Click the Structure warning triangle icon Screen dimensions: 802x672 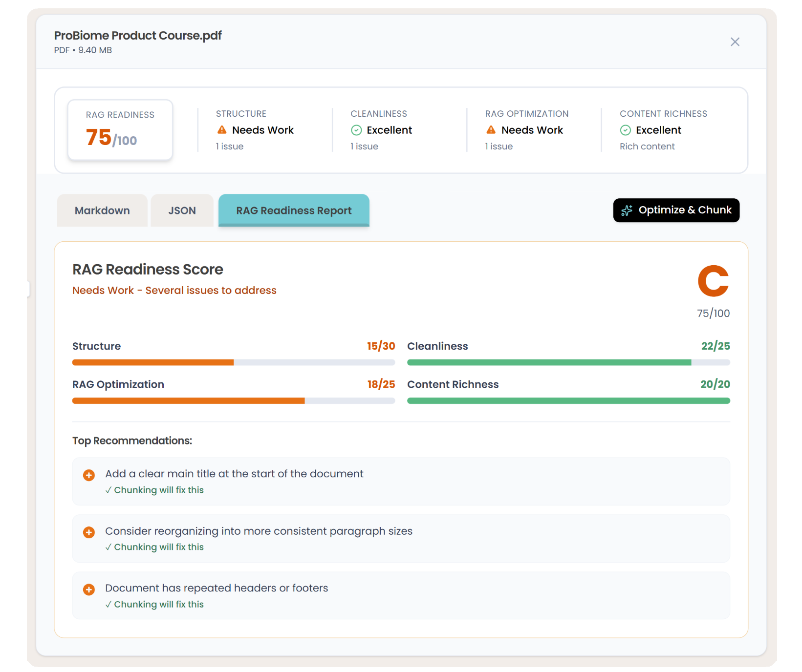coord(222,130)
